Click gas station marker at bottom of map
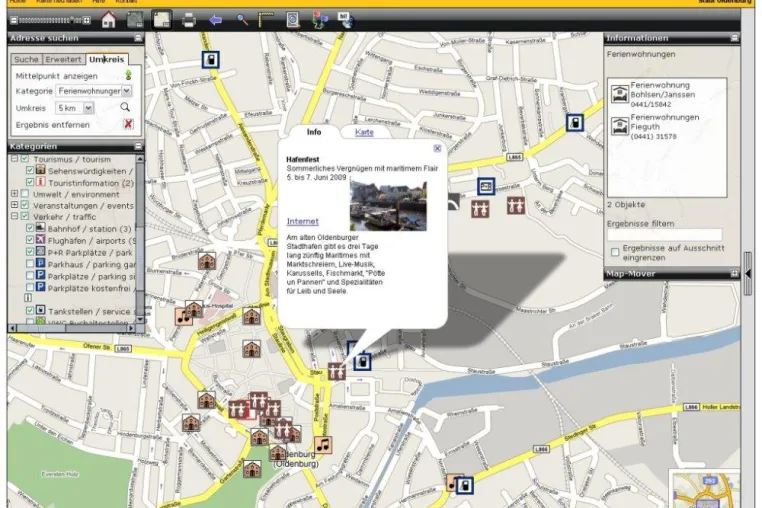 [x=465, y=485]
